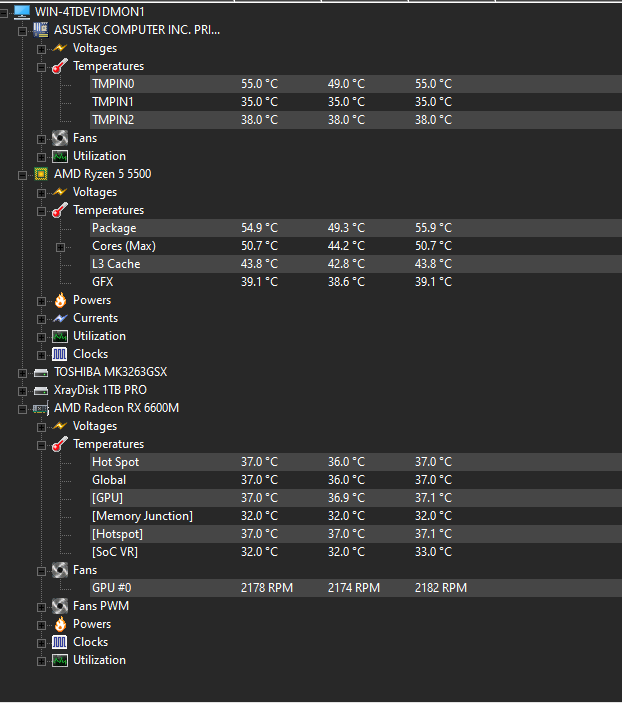Click the Radeon Temperatures thermometer icon

click(60, 444)
